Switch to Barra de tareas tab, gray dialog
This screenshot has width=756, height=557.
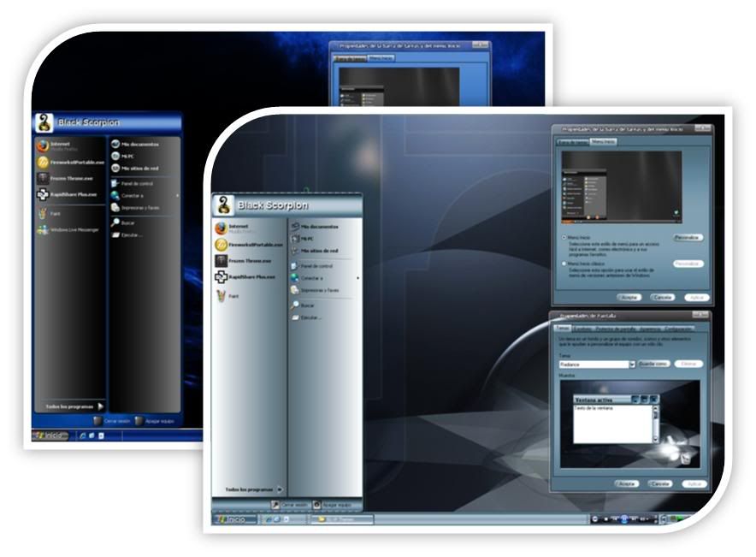[x=572, y=142]
